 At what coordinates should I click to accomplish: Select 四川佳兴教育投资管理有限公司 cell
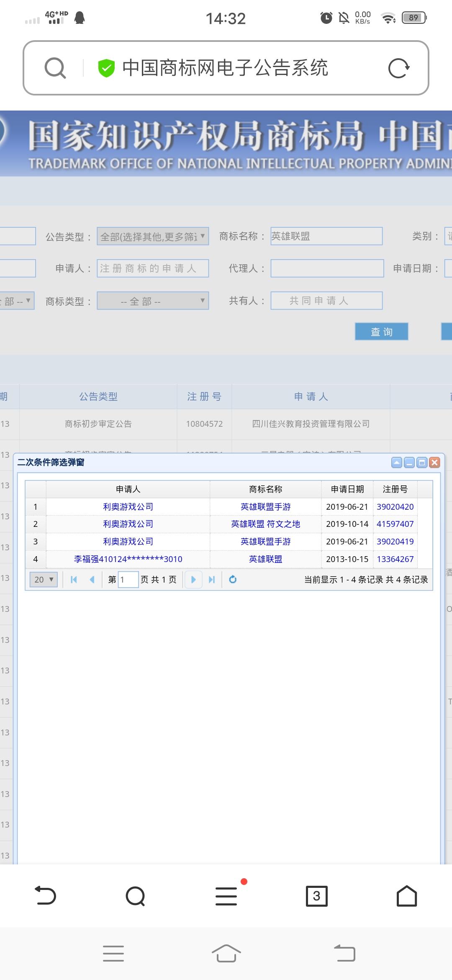[311, 424]
